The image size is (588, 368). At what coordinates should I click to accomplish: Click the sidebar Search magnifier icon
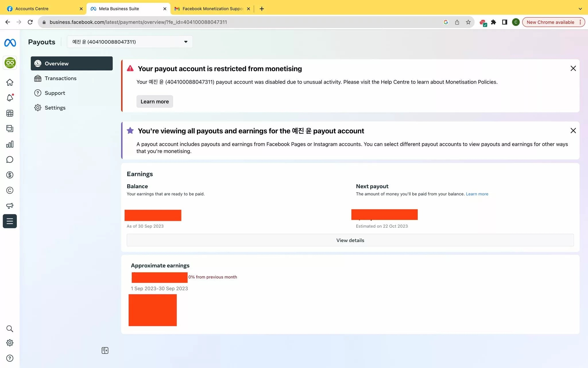click(10, 329)
